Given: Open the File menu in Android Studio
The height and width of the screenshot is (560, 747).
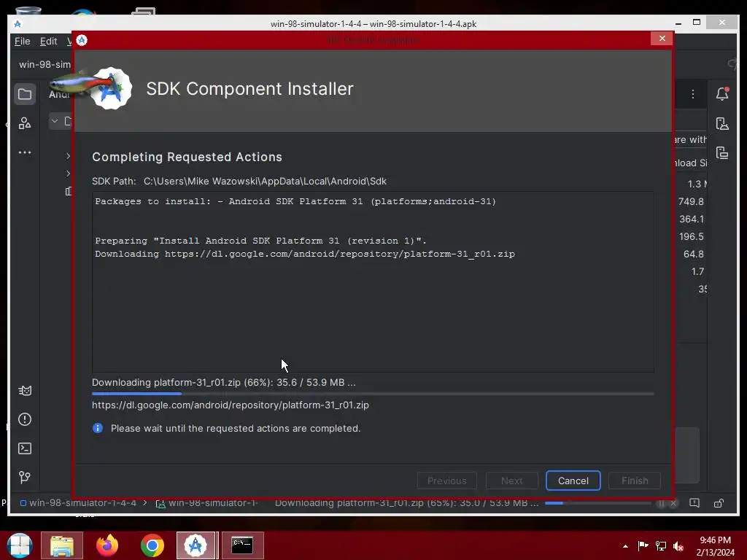Looking at the screenshot, I should click(23, 41).
